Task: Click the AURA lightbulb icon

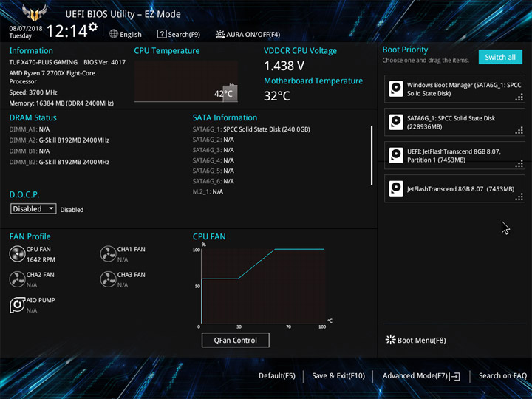Action: (x=220, y=34)
